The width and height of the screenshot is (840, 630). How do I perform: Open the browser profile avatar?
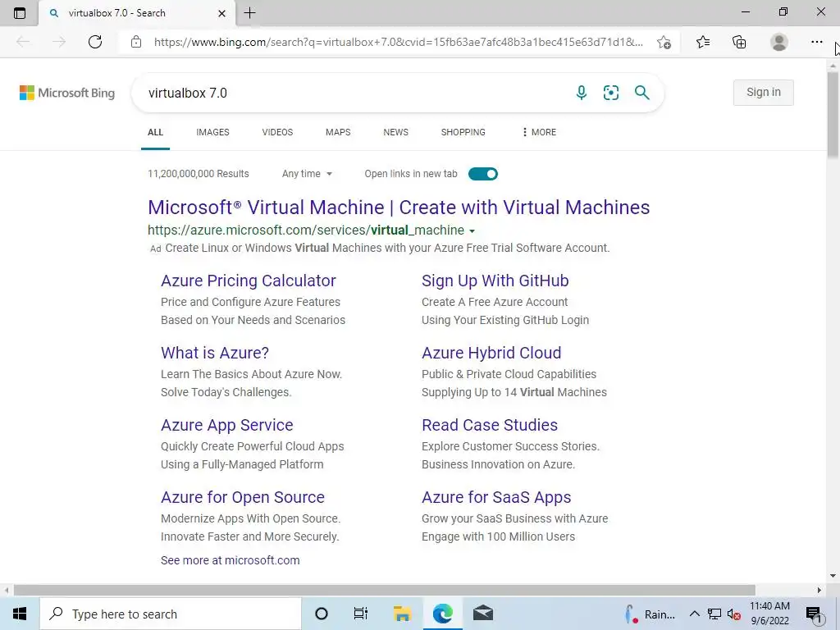point(779,42)
